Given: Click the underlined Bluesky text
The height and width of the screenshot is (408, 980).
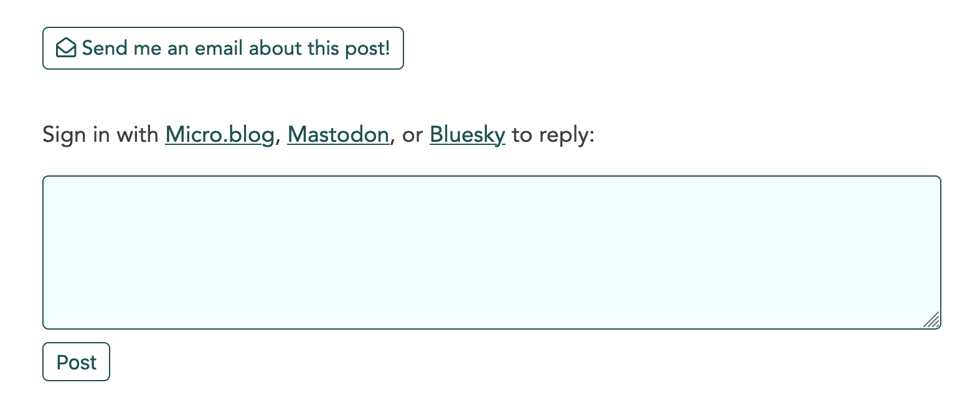Looking at the screenshot, I should [467, 134].
